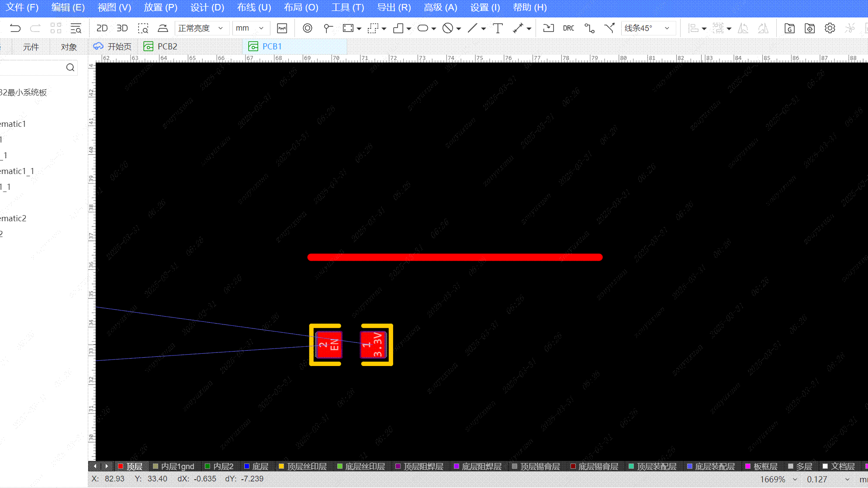Select the 顶层丝印层 silkscreen layer

coord(306,467)
